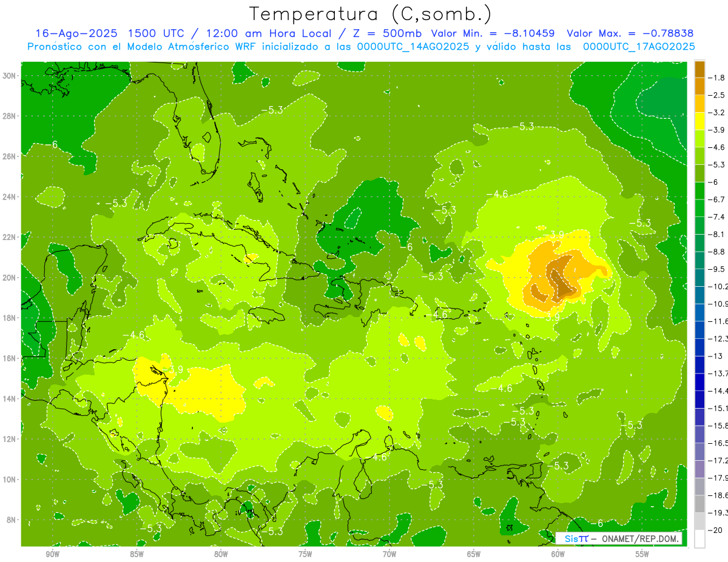Click the 10N latitude axis label
The width and height of the screenshot is (728, 562).
point(10,479)
